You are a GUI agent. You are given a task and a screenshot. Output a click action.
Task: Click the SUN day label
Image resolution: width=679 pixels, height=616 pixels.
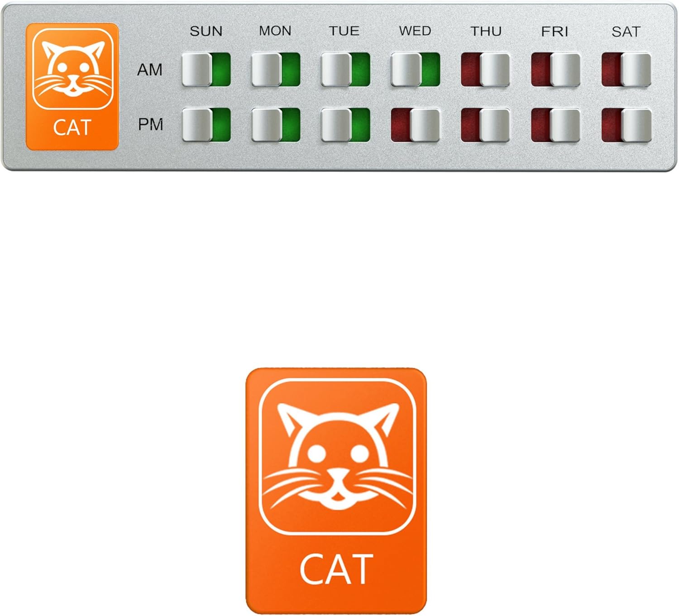click(x=206, y=31)
